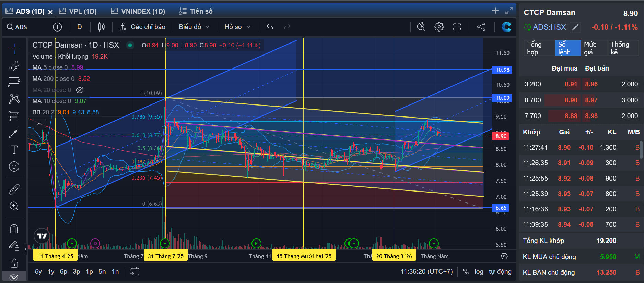Collapse the indicator legend chevron

pos(39,124)
